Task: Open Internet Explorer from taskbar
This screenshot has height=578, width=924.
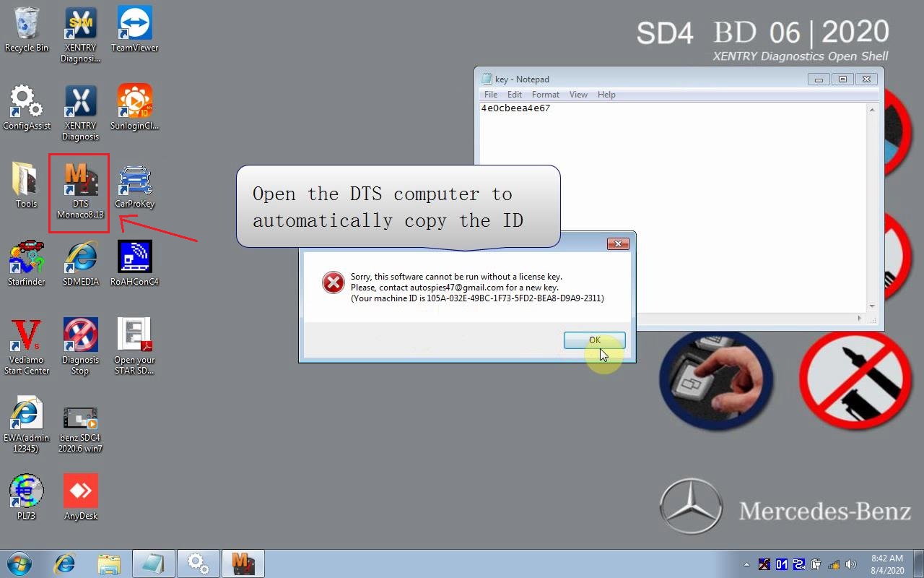Action: pyautogui.click(x=65, y=564)
